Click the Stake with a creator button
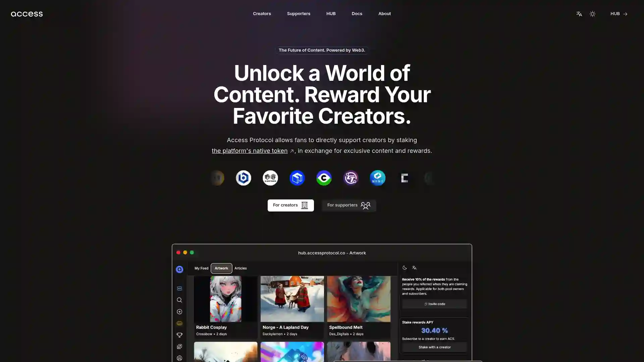This screenshot has height=362, width=644. (x=434, y=347)
